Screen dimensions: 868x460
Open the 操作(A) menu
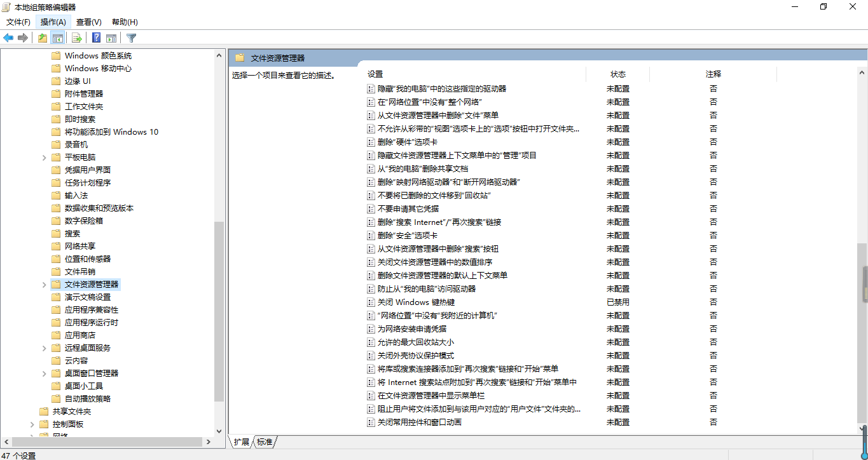tap(53, 22)
